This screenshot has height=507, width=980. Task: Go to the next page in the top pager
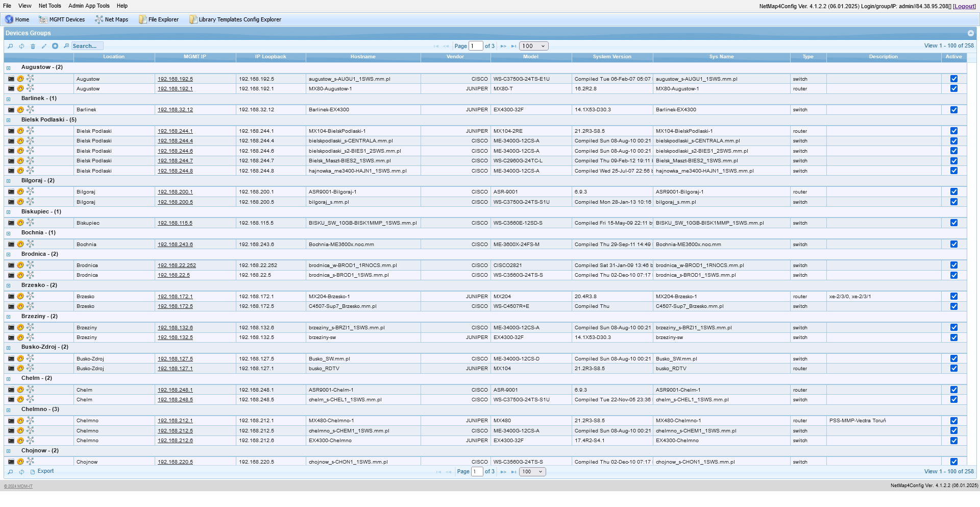coord(503,46)
